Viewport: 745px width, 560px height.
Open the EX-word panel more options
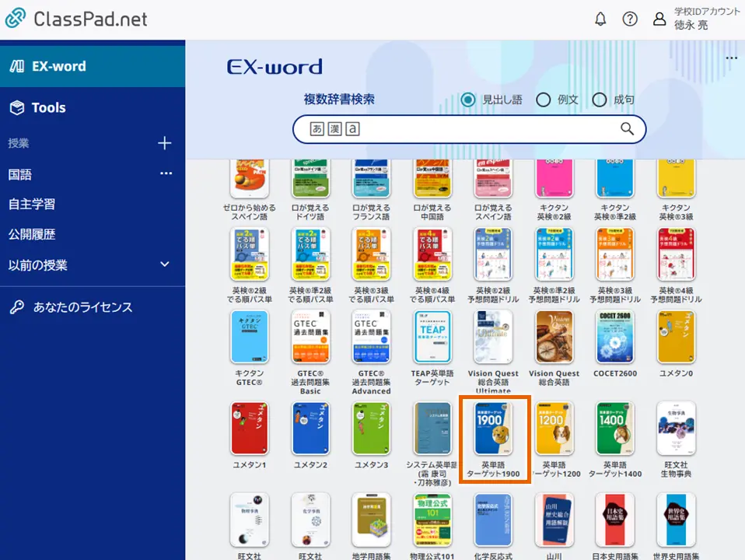click(x=731, y=58)
